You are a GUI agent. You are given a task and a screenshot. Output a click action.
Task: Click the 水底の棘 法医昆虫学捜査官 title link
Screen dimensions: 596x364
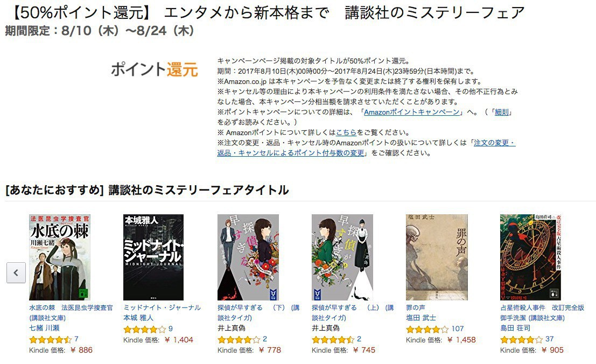pyautogui.click(x=71, y=313)
